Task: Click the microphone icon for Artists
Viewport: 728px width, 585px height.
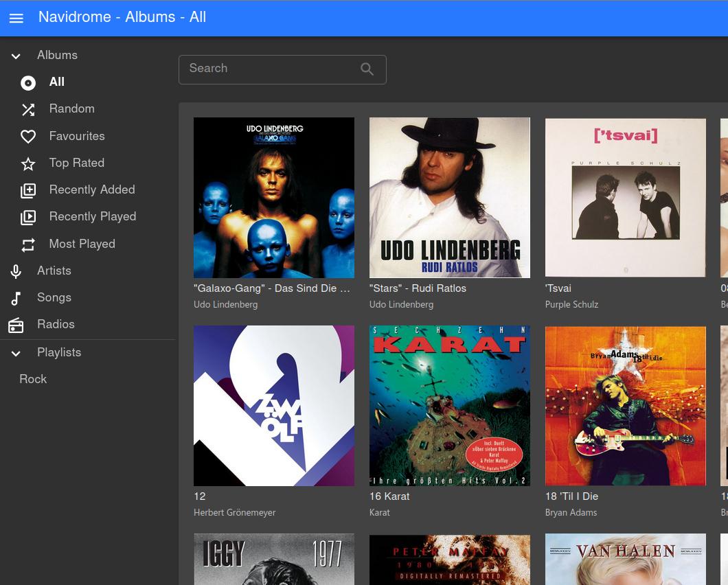Action: click(16, 271)
